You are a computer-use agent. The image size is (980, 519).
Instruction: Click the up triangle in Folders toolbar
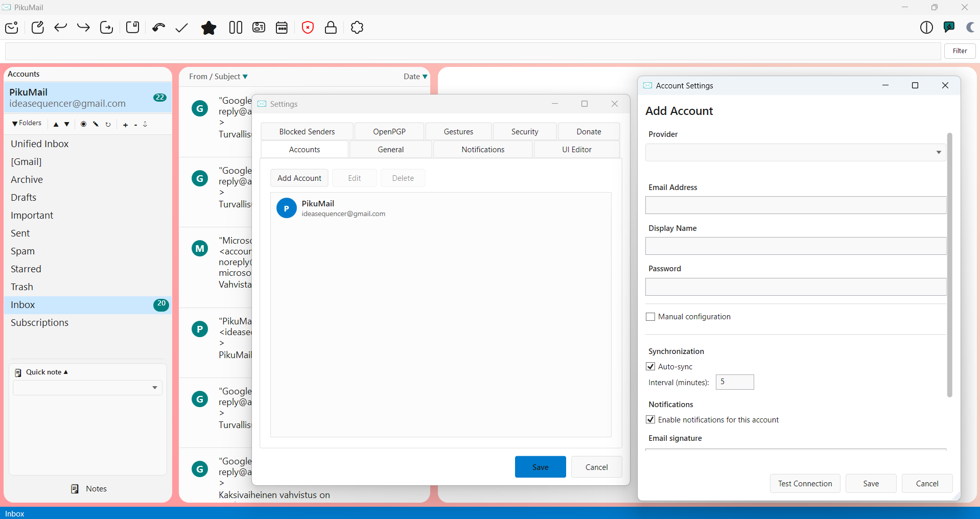pyautogui.click(x=56, y=125)
